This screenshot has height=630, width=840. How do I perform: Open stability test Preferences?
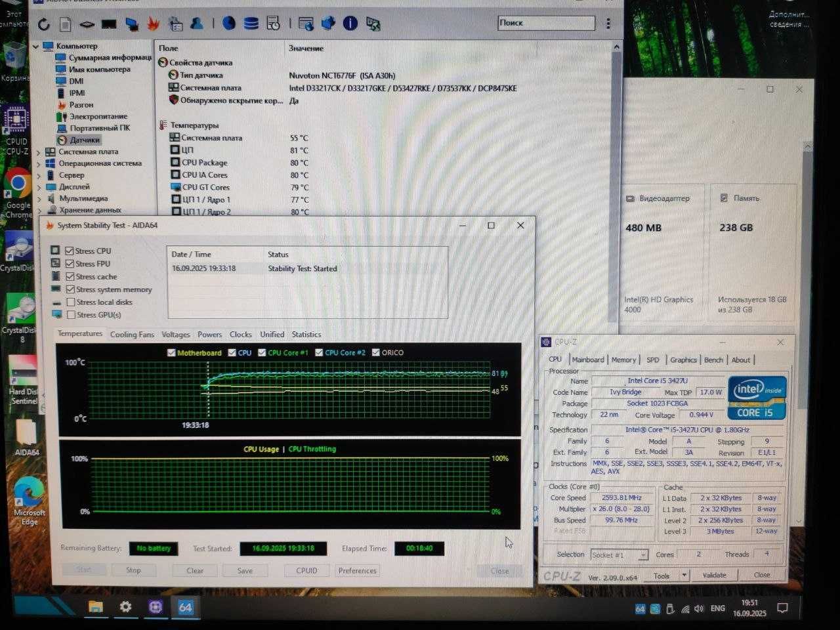357,571
